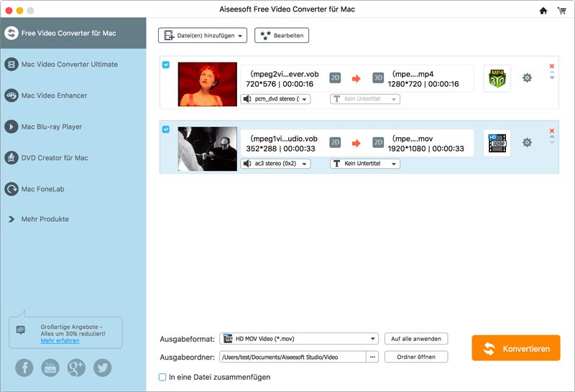Click the Facebook icon in sidebar
Viewport: 575px width, 392px height.
tap(24, 368)
